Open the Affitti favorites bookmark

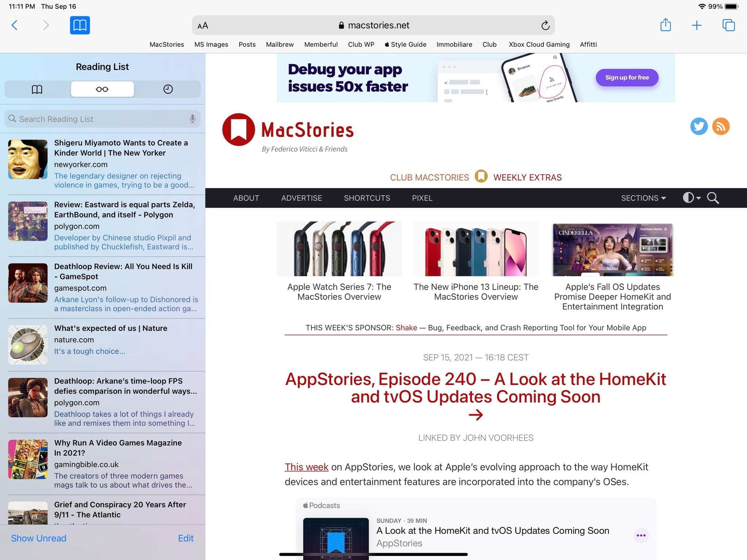588,45
